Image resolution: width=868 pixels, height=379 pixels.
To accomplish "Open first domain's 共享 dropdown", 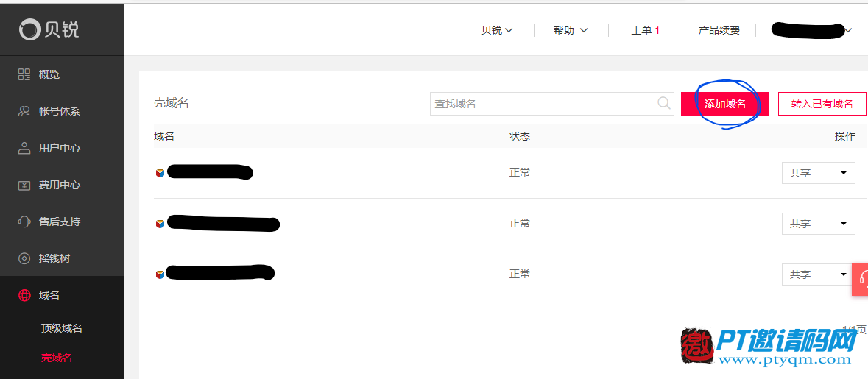I will pos(818,173).
